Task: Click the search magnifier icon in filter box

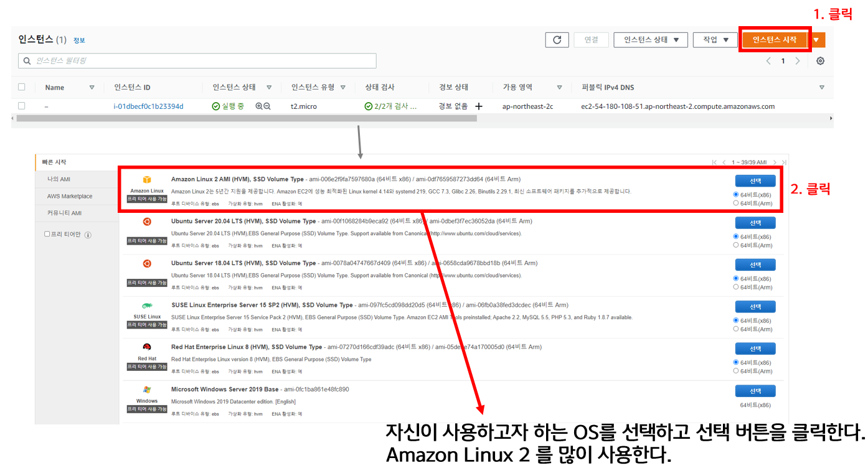Action: tap(27, 61)
